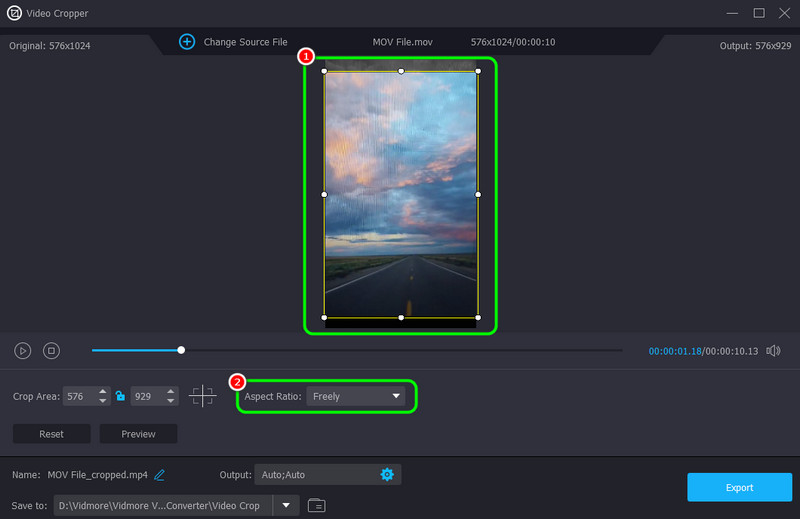The height and width of the screenshot is (519, 800).
Task: Click the top-right crop handle on video
Action: coord(478,71)
